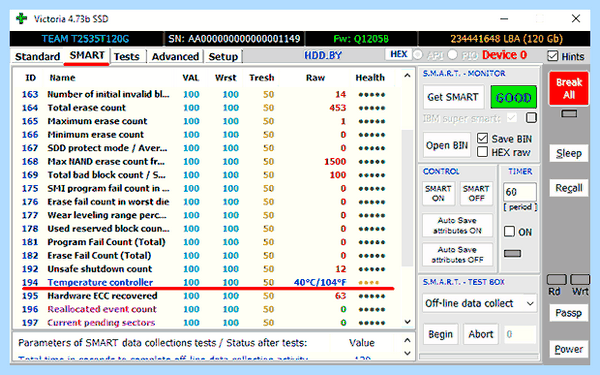
Task: Select Hardware ECC recovered row
Action: pos(207,296)
